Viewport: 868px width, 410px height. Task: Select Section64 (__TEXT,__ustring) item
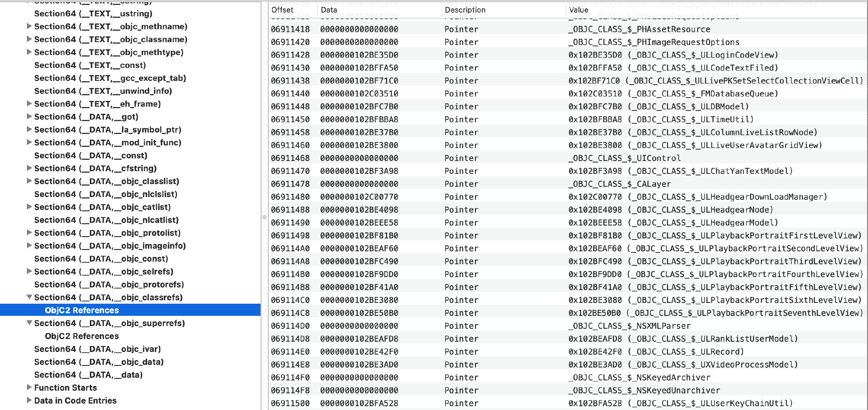(93, 13)
